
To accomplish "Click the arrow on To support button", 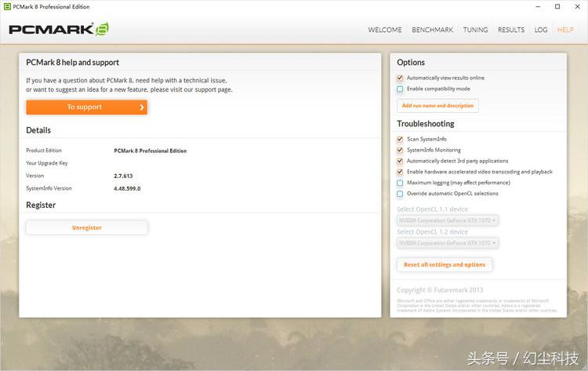I will (x=142, y=107).
